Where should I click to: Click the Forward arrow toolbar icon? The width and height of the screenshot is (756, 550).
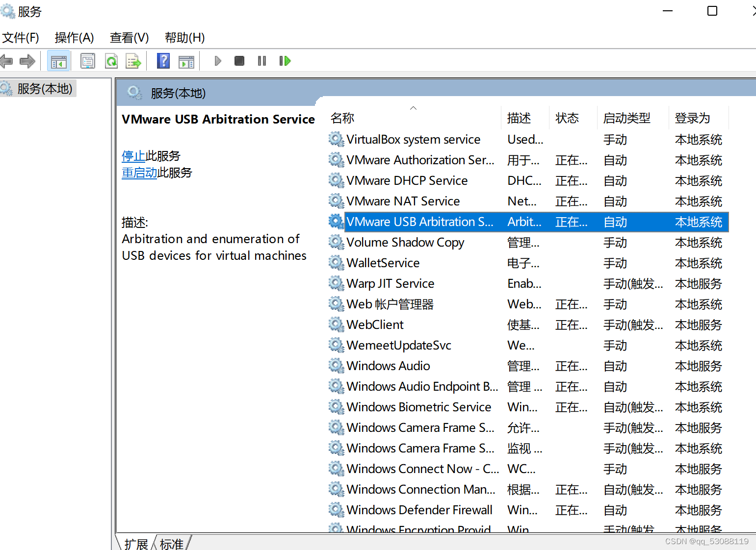coord(27,61)
